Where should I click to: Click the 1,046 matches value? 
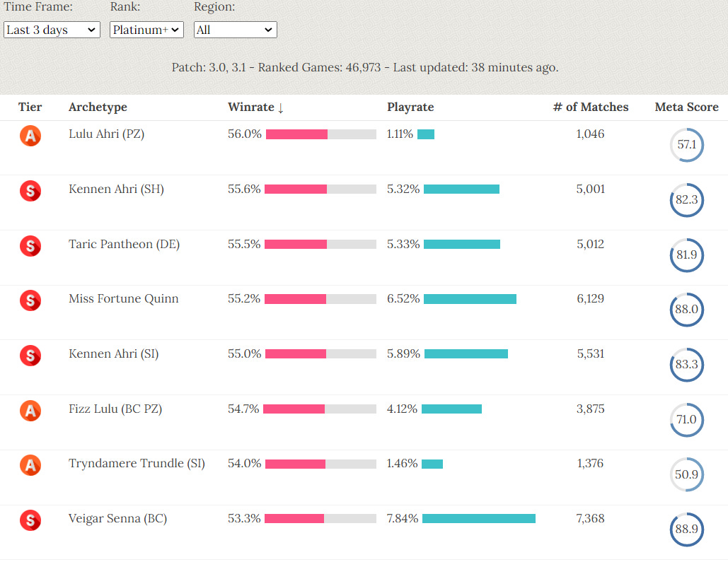(590, 134)
